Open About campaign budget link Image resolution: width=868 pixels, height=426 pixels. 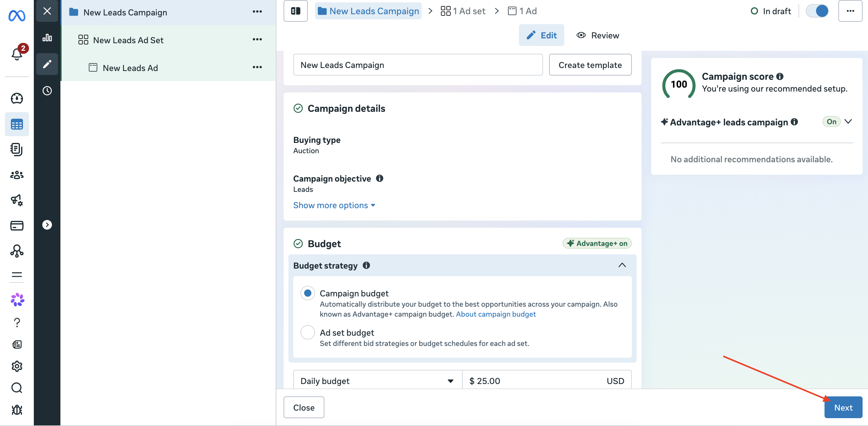click(495, 314)
